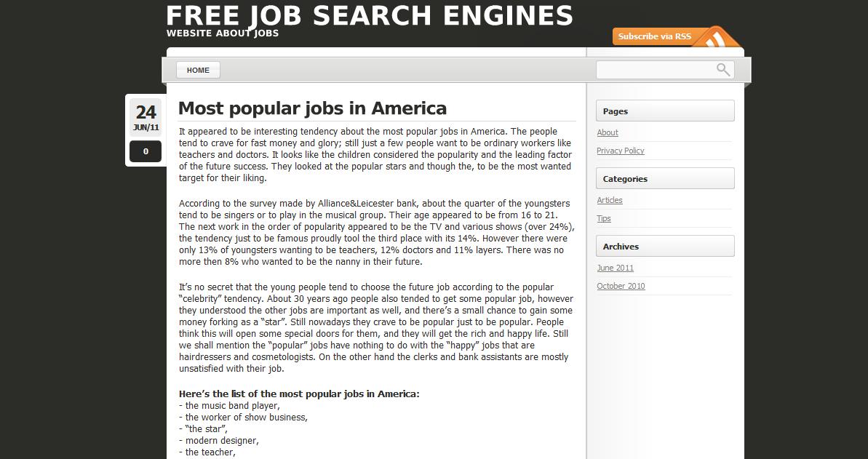The height and width of the screenshot is (459, 868).
Task: Open the HOME menu item
Action: [198, 70]
